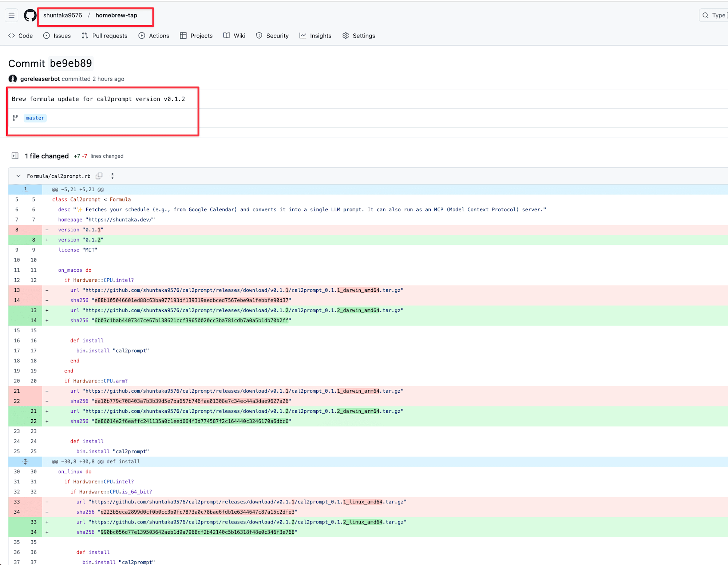Click the '+7 -7 lines changed' stats
The width and height of the screenshot is (728, 565).
(x=98, y=156)
